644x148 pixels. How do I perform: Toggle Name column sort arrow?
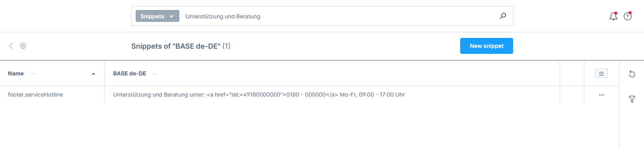click(93, 74)
